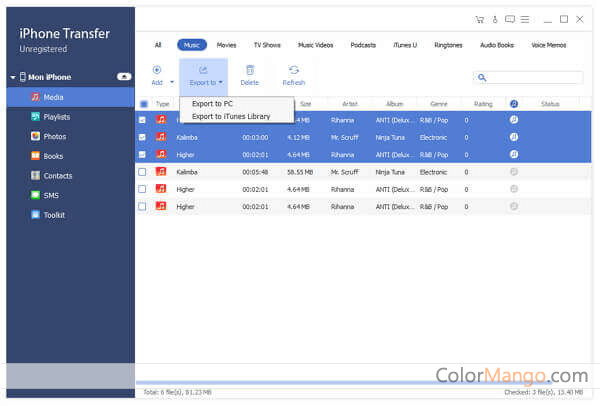The width and height of the screenshot is (600, 406).
Task: Click the Refresh icon in toolbar
Action: pos(293,70)
